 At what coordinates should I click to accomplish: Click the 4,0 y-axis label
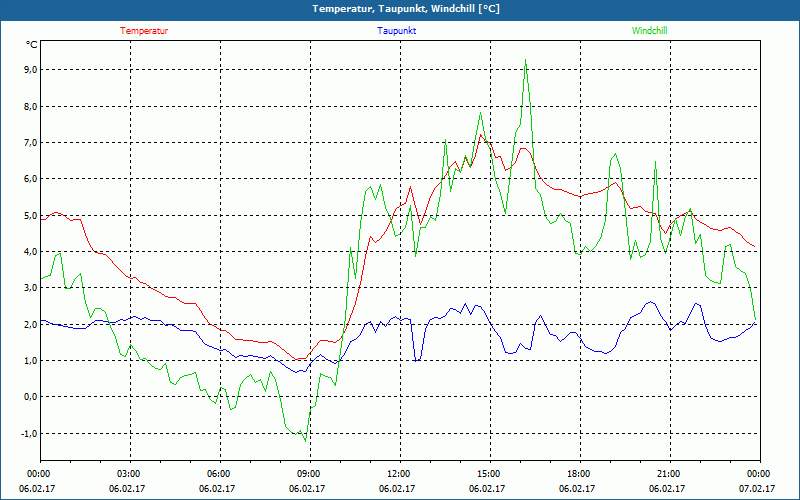click(31, 252)
